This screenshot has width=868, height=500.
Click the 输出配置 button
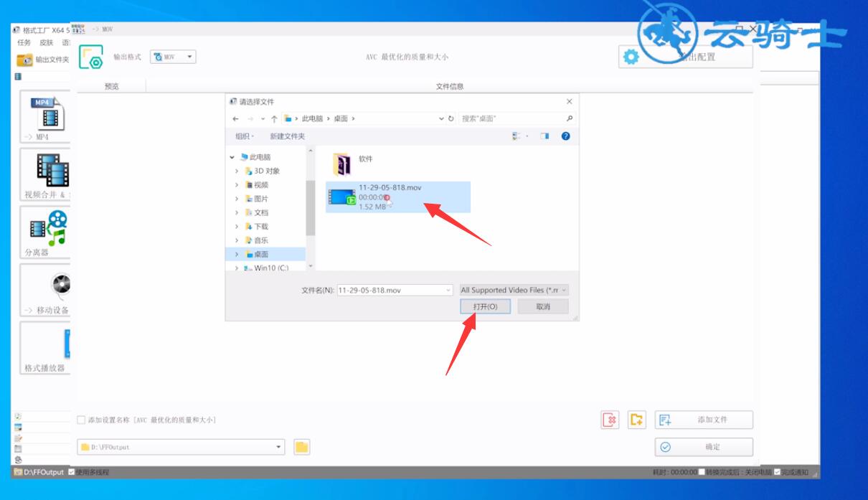point(686,57)
